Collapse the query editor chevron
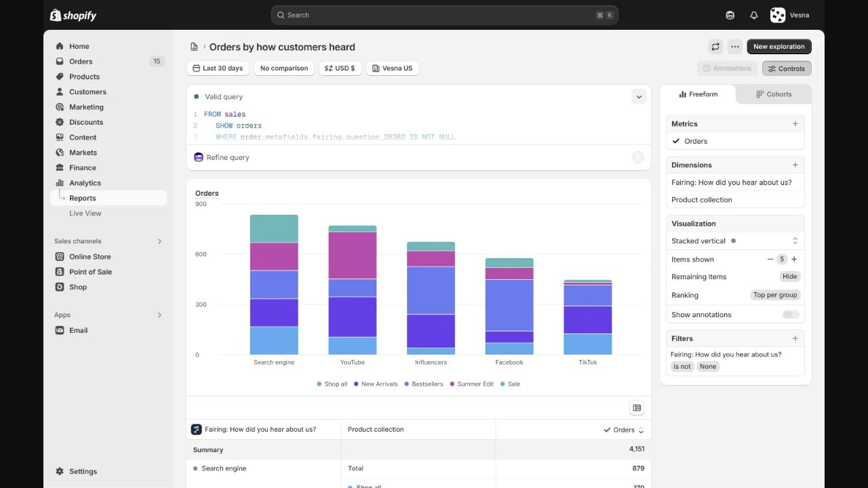This screenshot has width=868, height=488. tap(639, 97)
